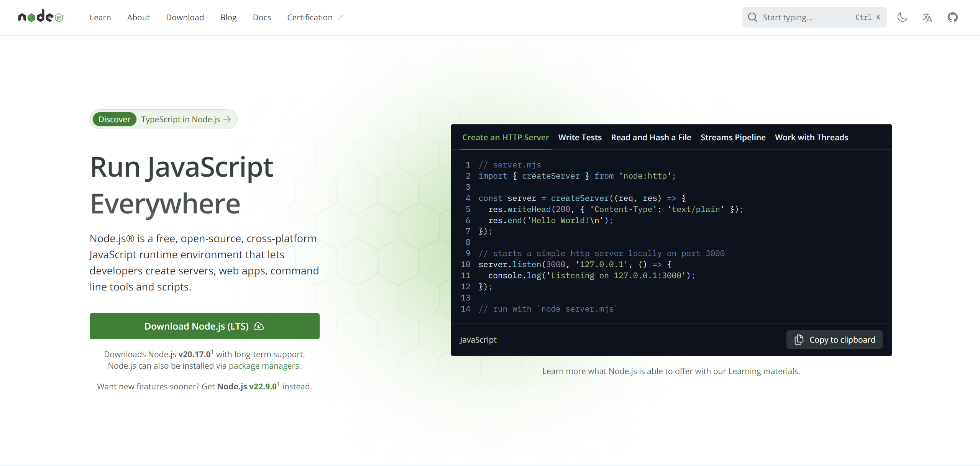Follow the TypeScript in Node.js arrow
The width and height of the screenshot is (980, 466).
tap(227, 119)
